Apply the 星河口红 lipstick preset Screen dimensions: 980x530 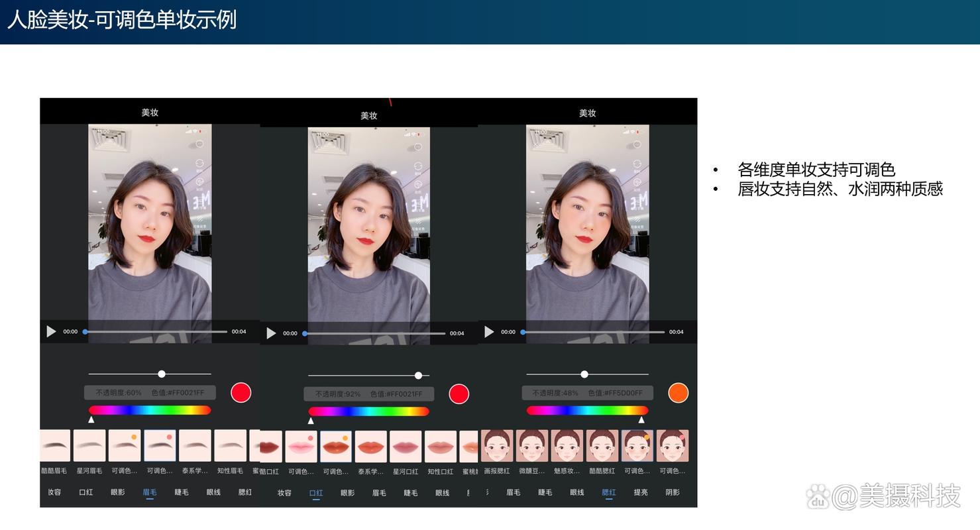[406, 447]
